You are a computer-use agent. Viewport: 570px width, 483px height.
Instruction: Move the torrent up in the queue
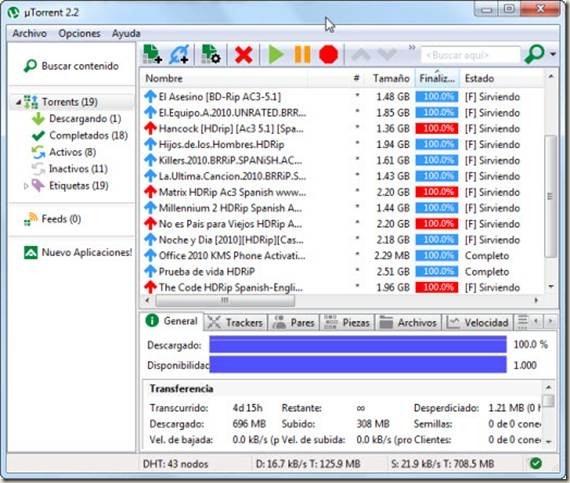click(x=361, y=55)
